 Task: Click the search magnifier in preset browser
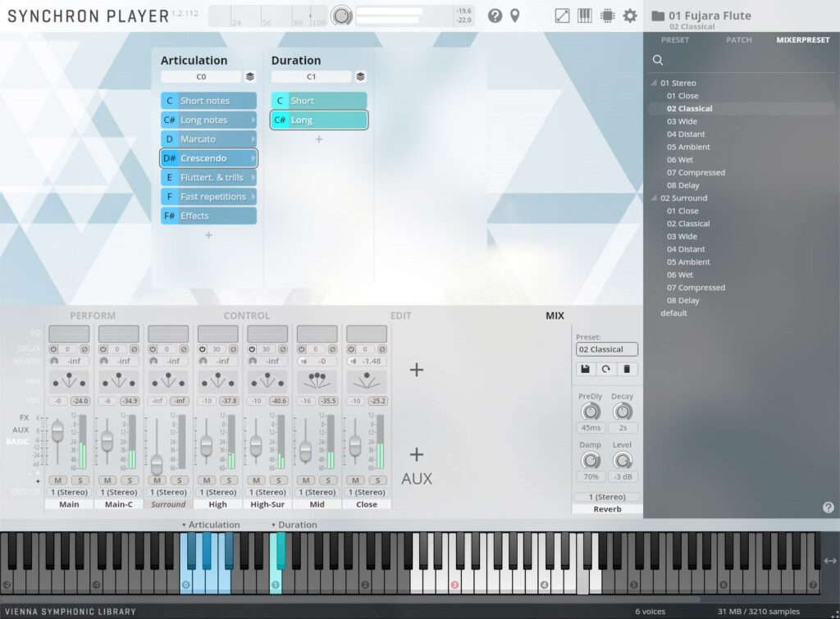658,60
